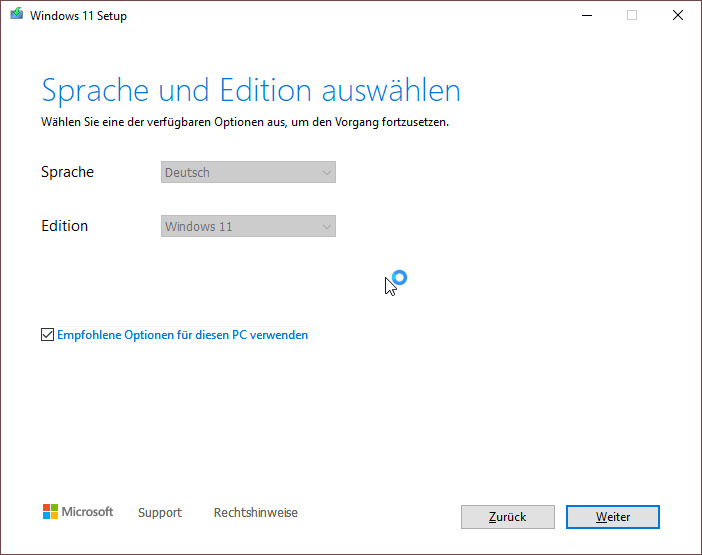This screenshot has height=555, width=702.
Task: Click the Microsoft logo
Action: pyautogui.click(x=78, y=512)
